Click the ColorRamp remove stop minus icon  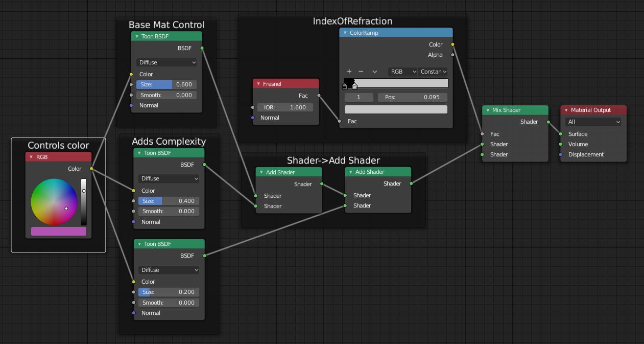point(361,72)
